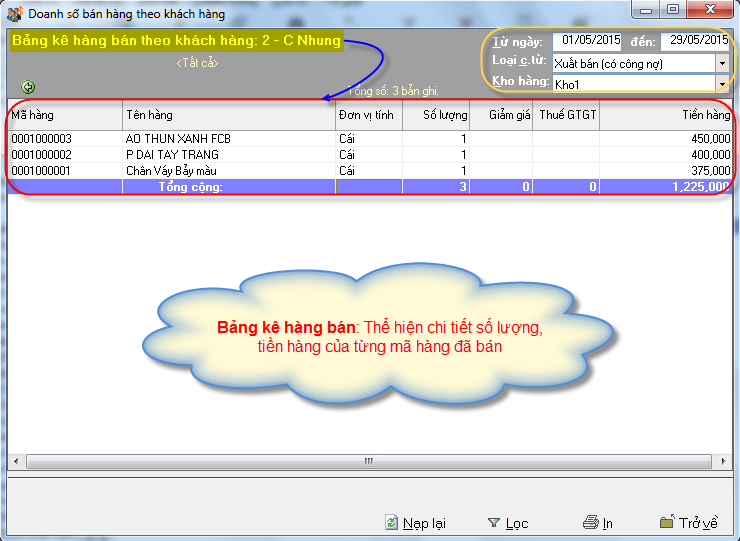Click the Nạp lại reload button
Screen dimensions: 740x541
pos(415,523)
